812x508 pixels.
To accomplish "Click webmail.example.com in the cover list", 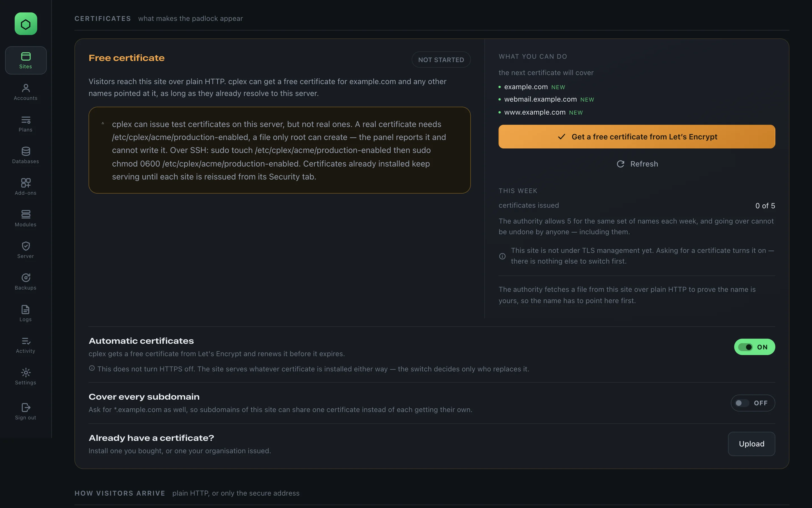I will 540,99.
